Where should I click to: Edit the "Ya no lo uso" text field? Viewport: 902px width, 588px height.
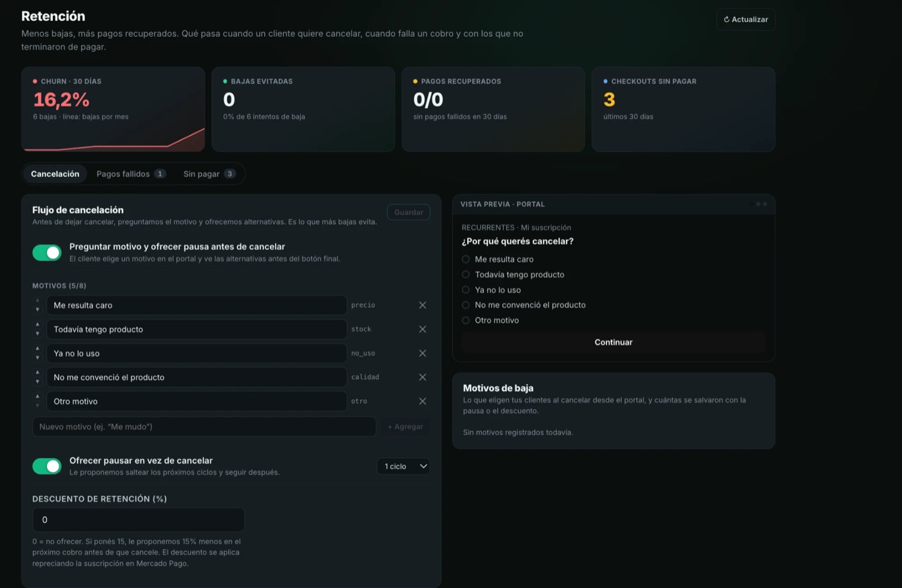click(197, 353)
